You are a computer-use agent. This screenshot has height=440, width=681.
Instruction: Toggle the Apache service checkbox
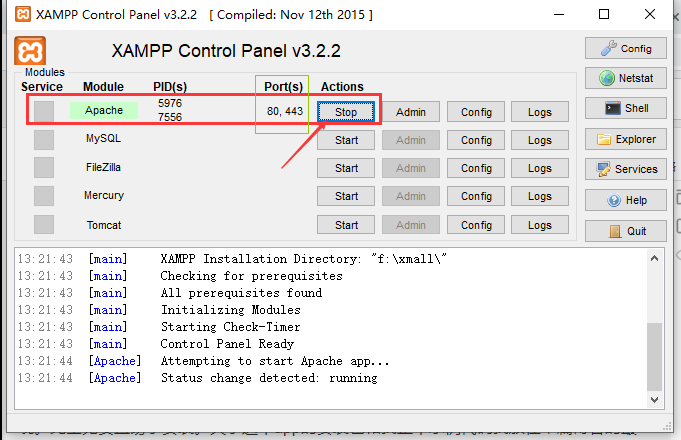(x=44, y=111)
